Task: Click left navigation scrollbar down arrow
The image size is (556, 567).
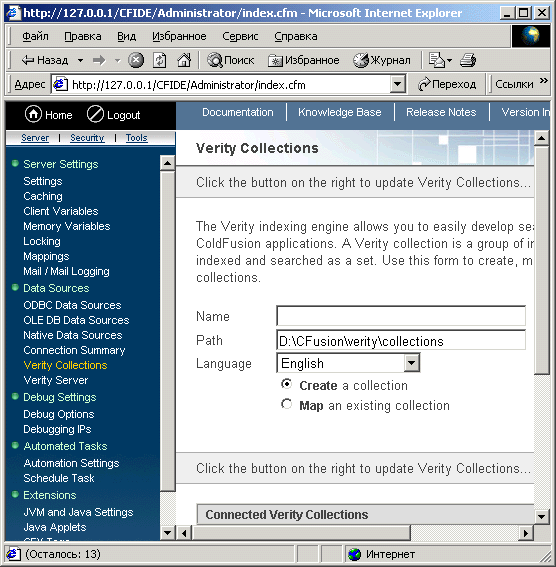Action: [167, 532]
